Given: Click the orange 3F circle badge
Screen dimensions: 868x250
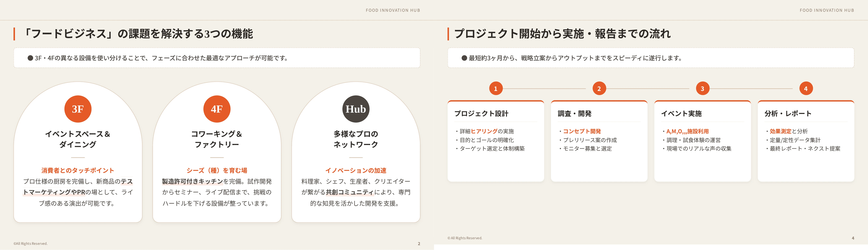Looking at the screenshot, I should [x=78, y=109].
